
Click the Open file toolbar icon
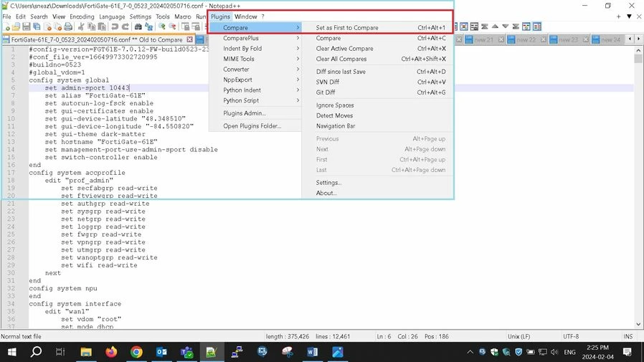pos(16,27)
